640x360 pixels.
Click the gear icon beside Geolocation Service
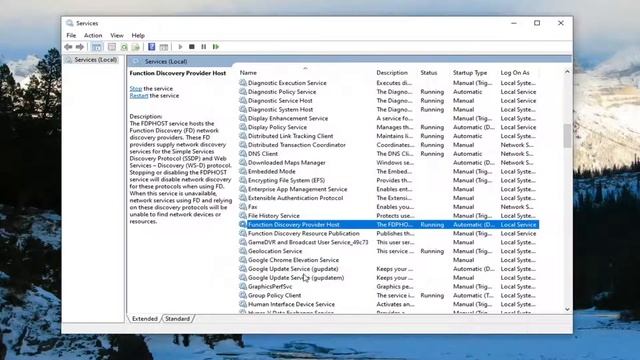tap(243, 251)
